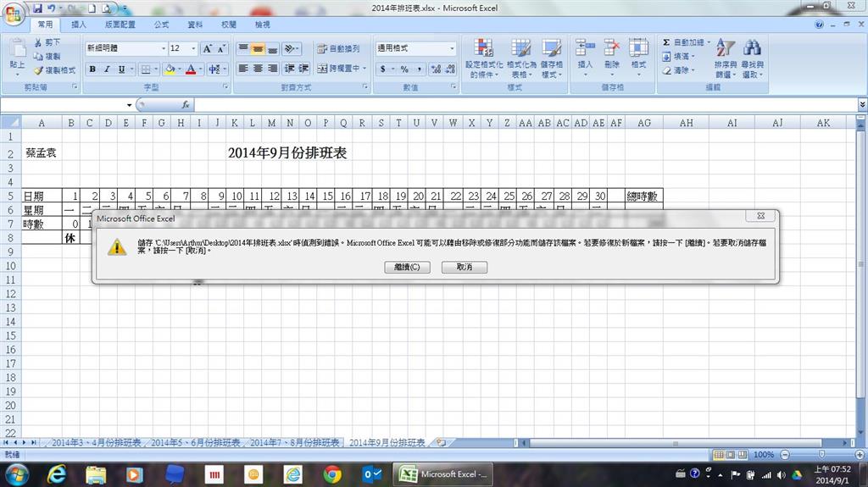The height and width of the screenshot is (487, 868).
Task: Apply currency accounting format
Action: 382,69
